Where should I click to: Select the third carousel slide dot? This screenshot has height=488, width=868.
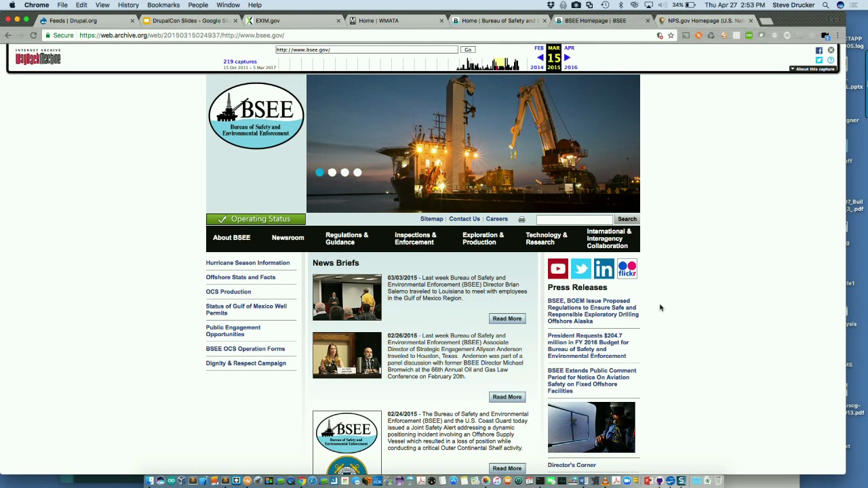point(345,172)
